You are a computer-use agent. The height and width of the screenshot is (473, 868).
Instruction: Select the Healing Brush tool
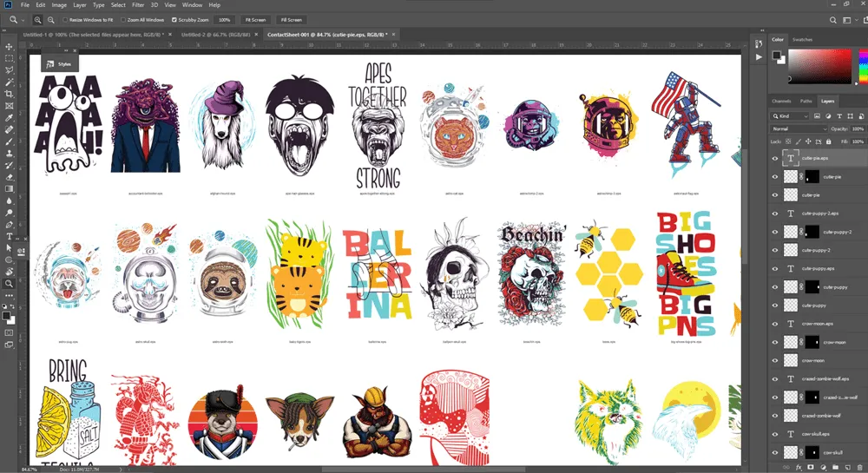tap(9, 129)
